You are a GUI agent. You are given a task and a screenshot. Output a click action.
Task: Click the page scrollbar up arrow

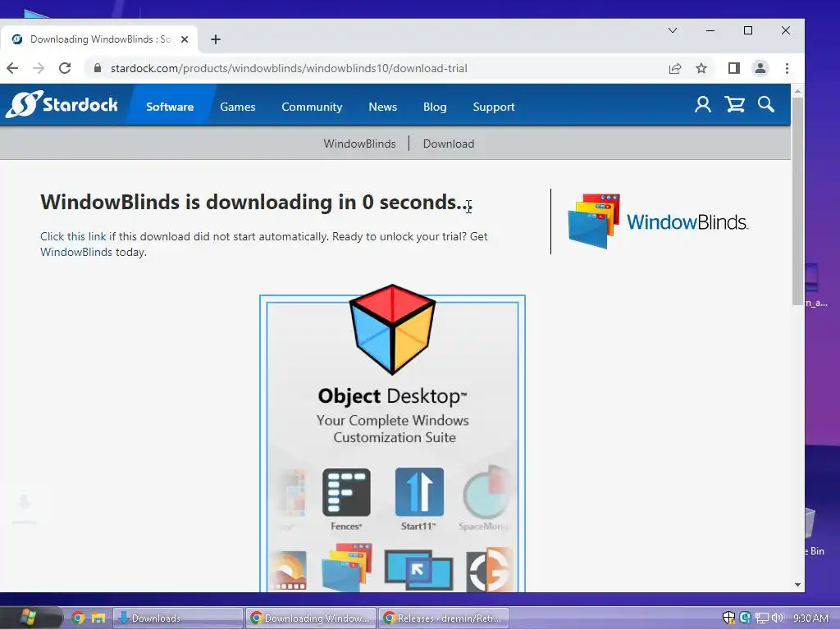[x=797, y=91]
